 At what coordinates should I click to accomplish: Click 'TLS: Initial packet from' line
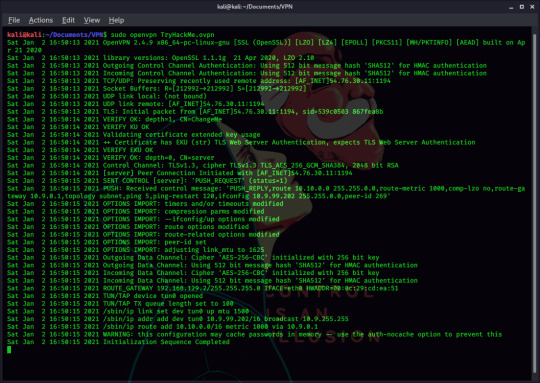pos(195,112)
